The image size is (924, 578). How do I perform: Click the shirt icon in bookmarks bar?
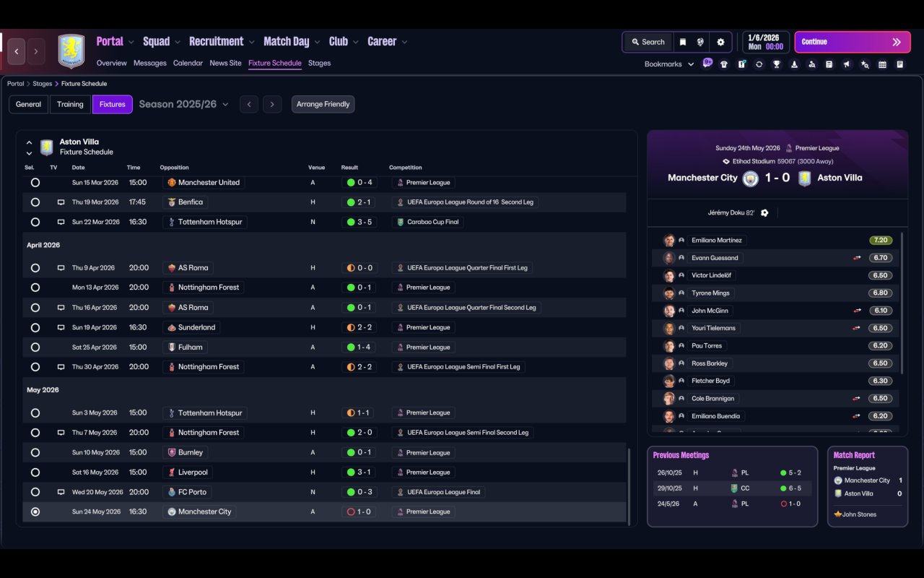(x=724, y=64)
